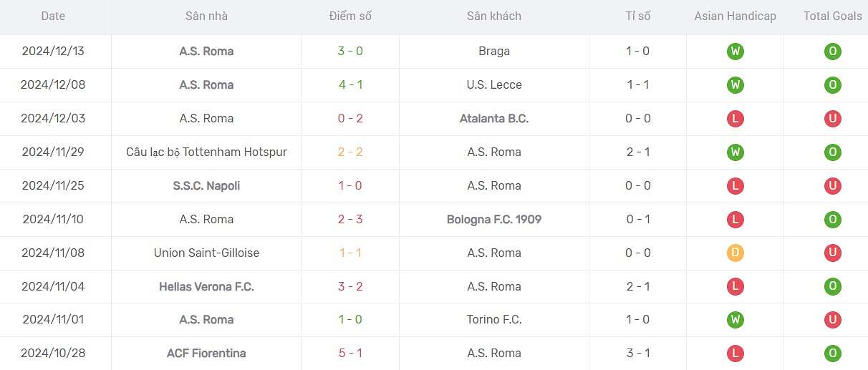The height and width of the screenshot is (370, 868).
Task: Click the red L badge for Fiorentina match
Action: click(735, 354)
